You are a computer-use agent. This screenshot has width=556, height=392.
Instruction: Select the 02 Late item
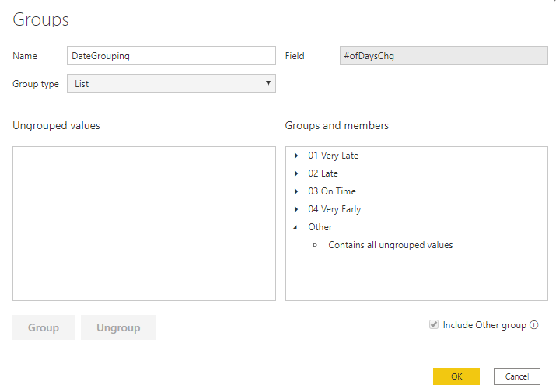[323, 173]
